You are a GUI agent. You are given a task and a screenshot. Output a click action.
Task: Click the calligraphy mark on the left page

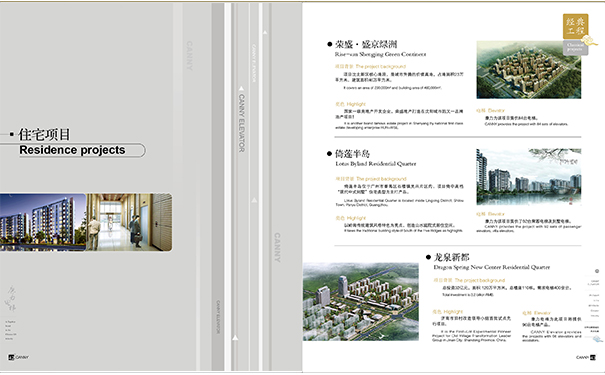pos(11,299)
